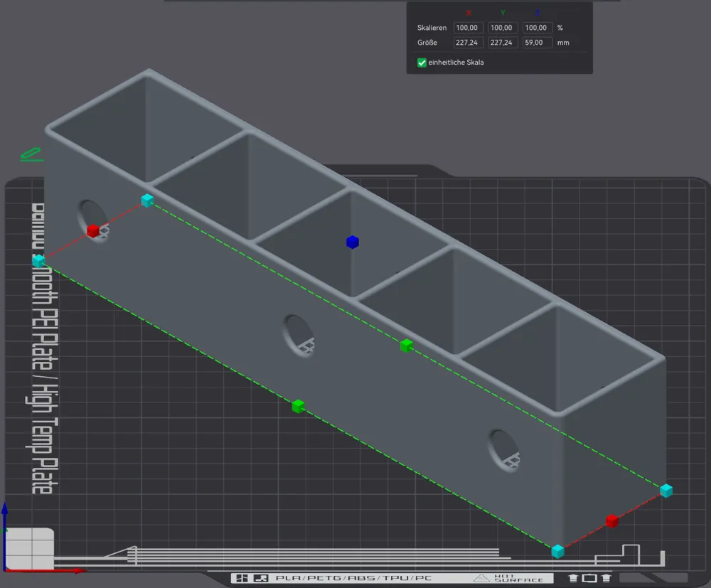Click the middle circular hole on the model
The width and height of the screenshot is (711, 588).
click(299, 334)
